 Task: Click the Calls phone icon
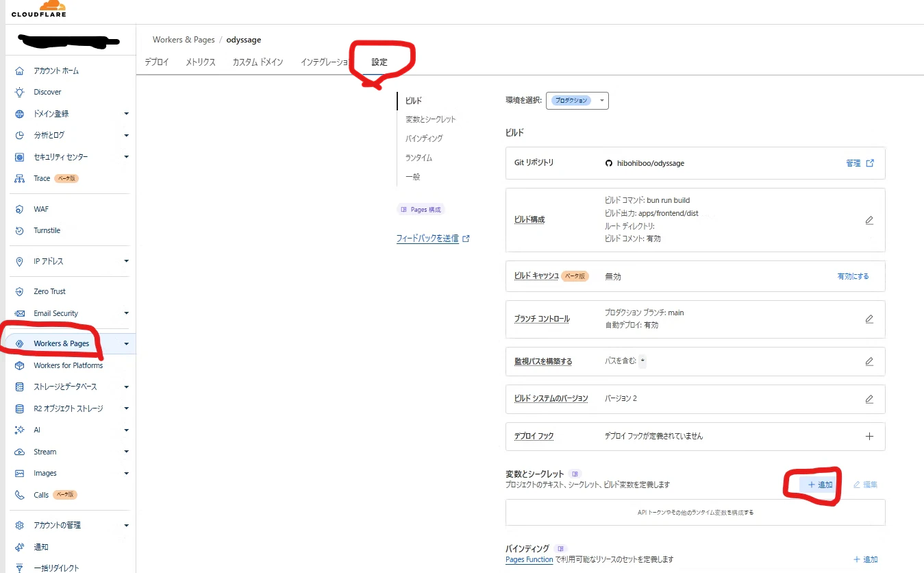19,495
